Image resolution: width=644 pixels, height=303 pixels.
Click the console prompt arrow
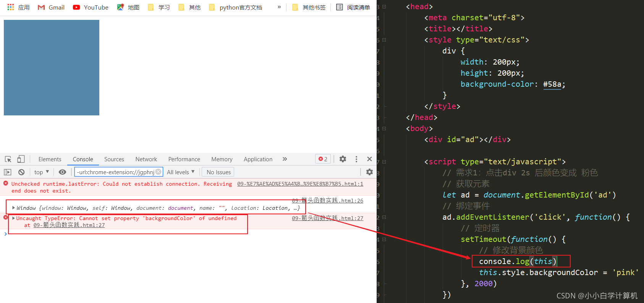(x=5, y=234)
